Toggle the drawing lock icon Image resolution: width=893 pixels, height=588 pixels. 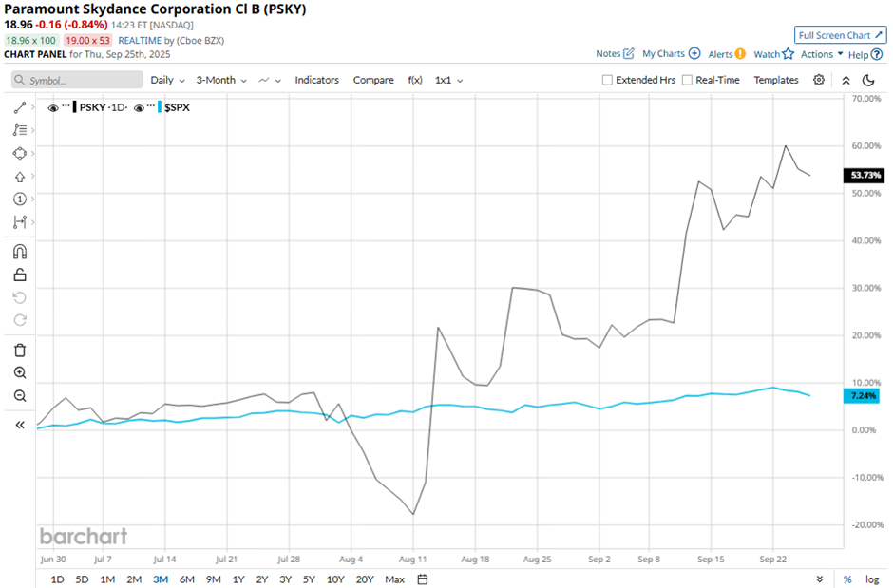20,275
